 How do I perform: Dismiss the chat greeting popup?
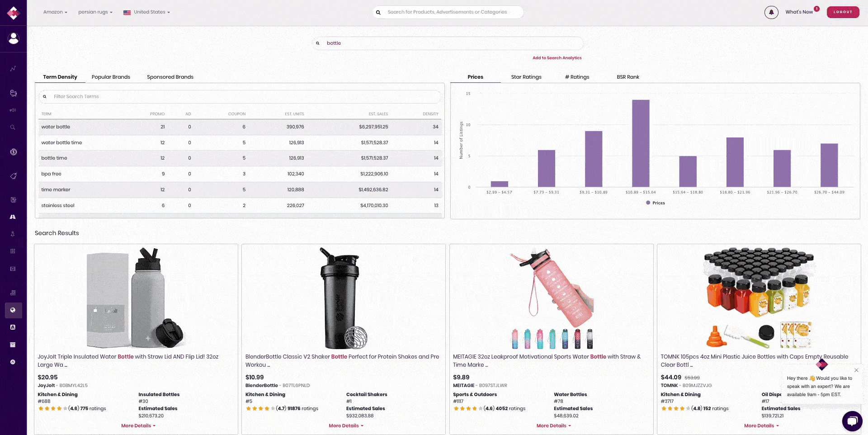click(x=856, y=370)
